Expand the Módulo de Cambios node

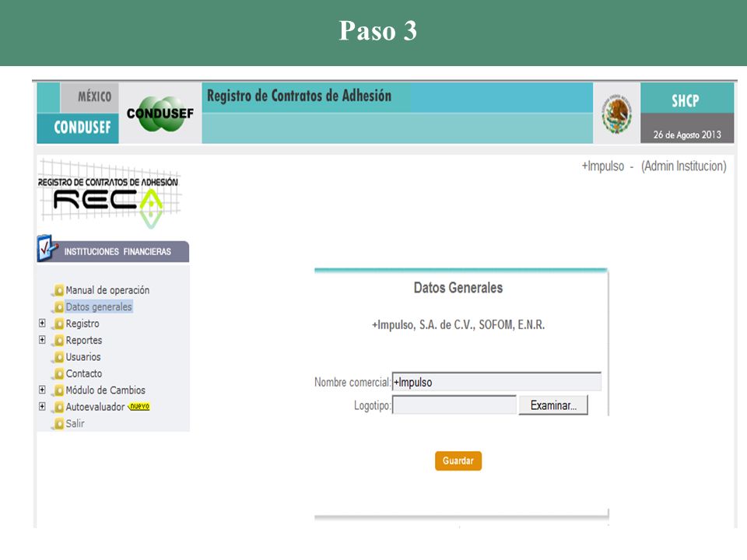tap(42, 390)
